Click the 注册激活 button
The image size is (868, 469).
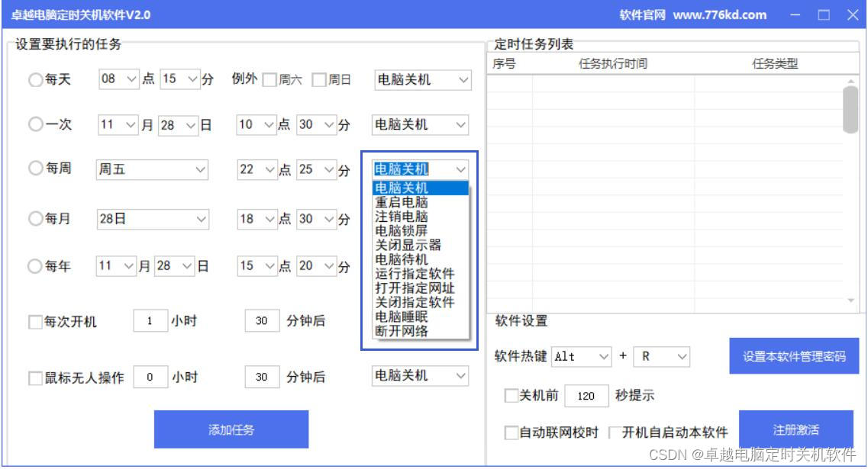coord(796,430)
